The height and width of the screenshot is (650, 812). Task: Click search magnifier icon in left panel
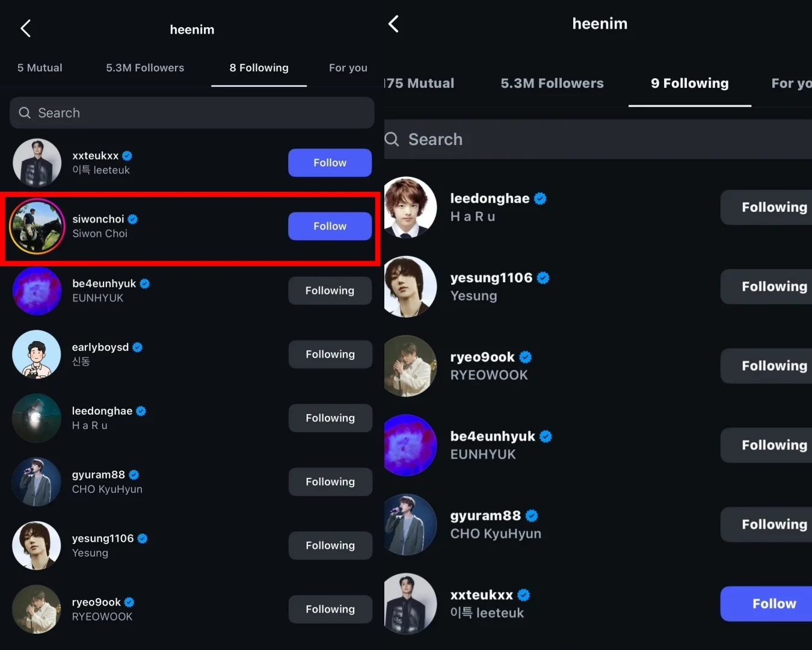click(25, 113)
